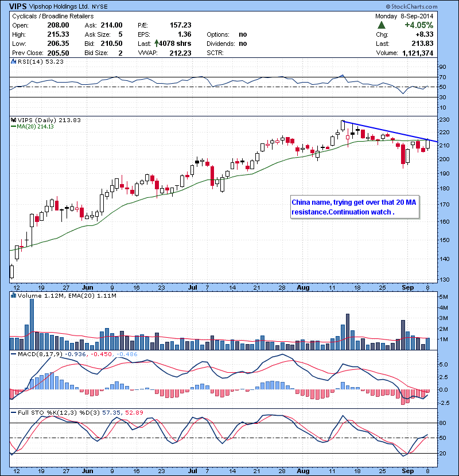459x476 pixels.
Task: Click the 'Jul' label on price date axis
Action: pos(193,287)
